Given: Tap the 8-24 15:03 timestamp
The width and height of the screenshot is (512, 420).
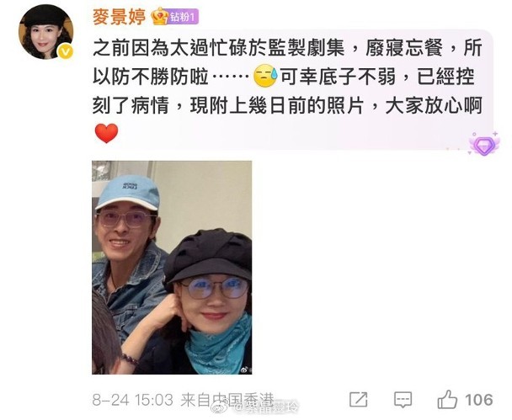Looking at the screenshot, I should 132,400.
